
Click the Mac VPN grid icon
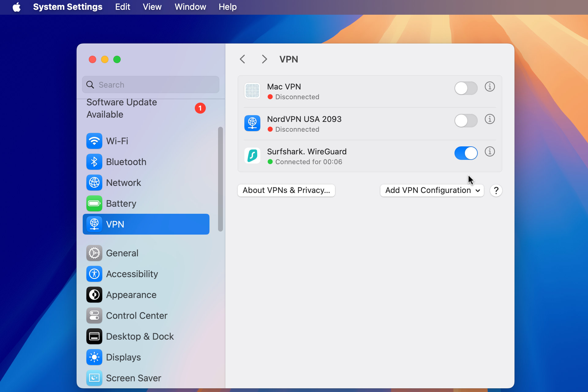(253, 91)
